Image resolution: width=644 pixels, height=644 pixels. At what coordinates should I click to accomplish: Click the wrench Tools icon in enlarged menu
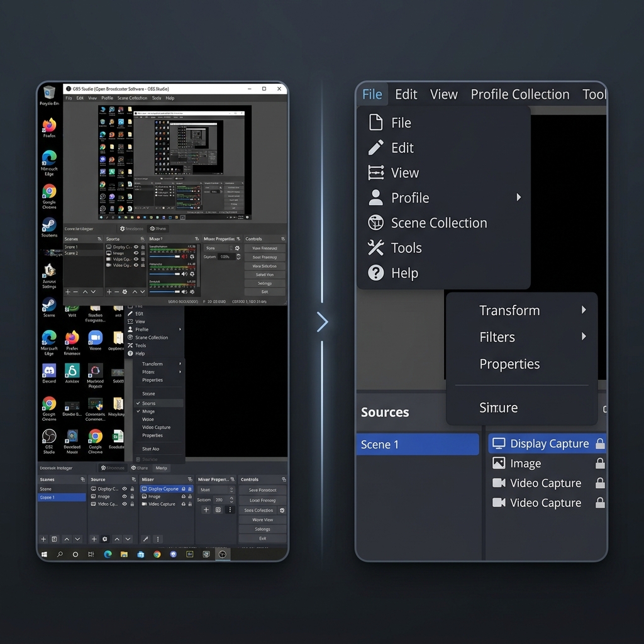pos(375,248)
